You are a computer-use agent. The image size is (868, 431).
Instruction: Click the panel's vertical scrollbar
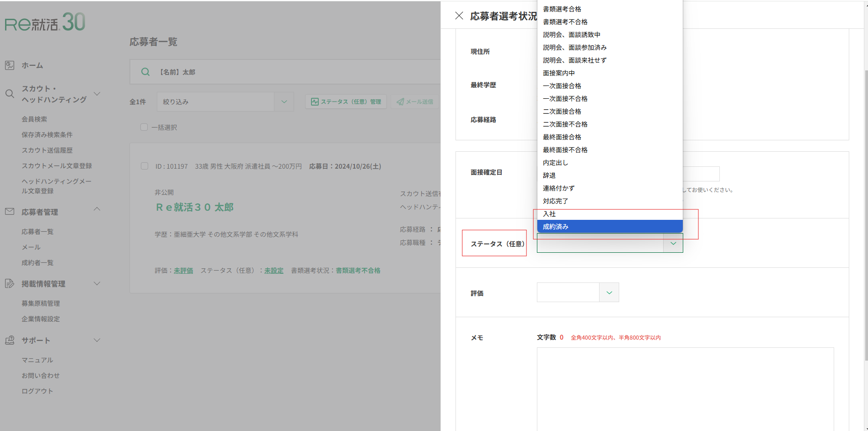pos(866,215)
